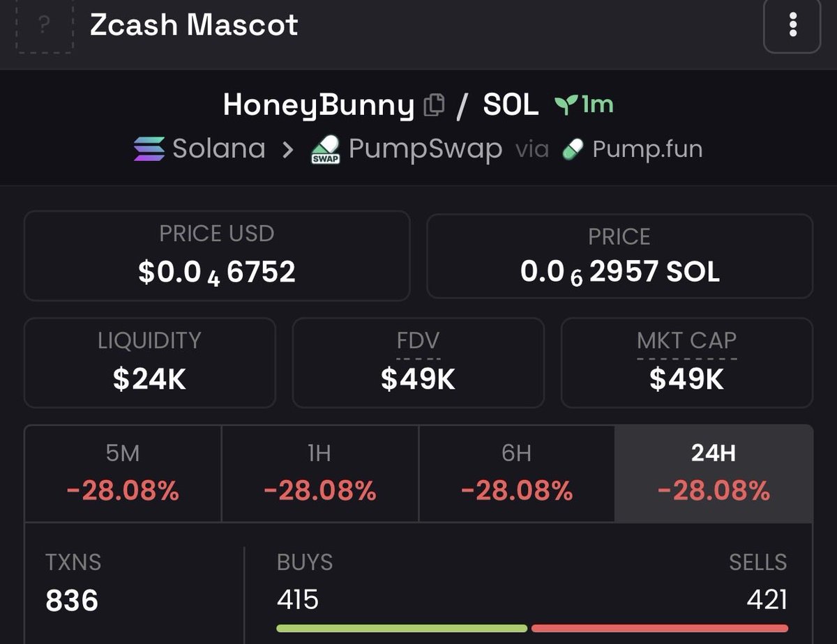Image resolution: width=837 pixels, height=644 pixels.
Task: Click the placeholder token image icon
Action: tap(44, 25)
